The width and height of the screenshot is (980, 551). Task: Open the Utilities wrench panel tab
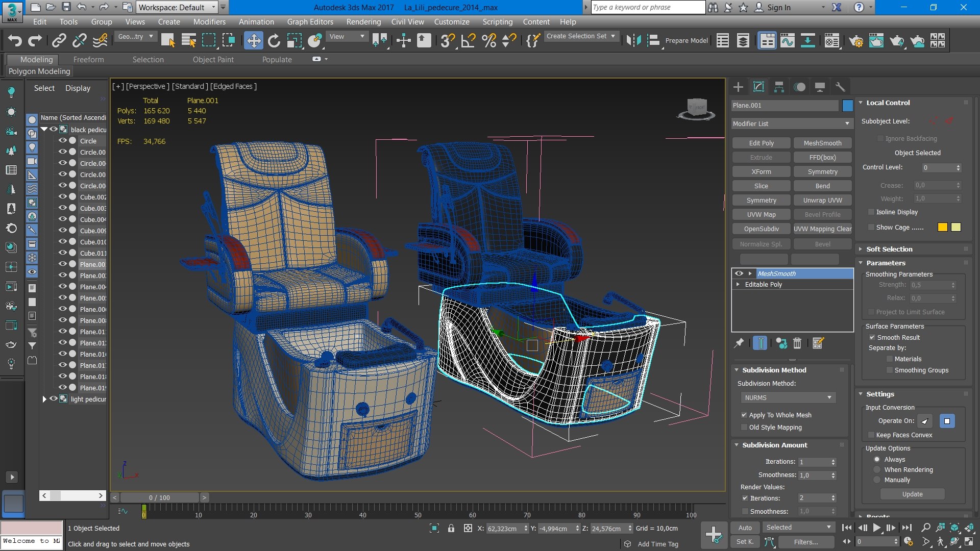point(840,87)
